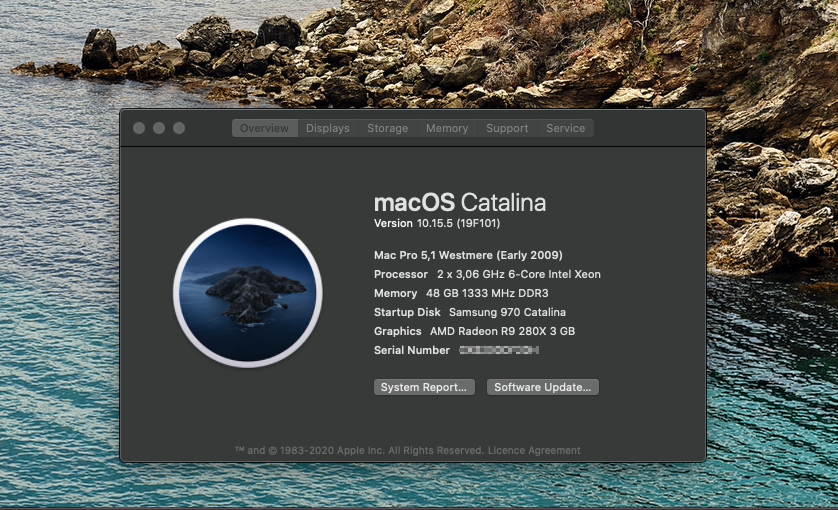Click the 3,06 GHz 6-Core Intel Xeon text
This screenshot has height=510, width=838.
pos(519,274)
